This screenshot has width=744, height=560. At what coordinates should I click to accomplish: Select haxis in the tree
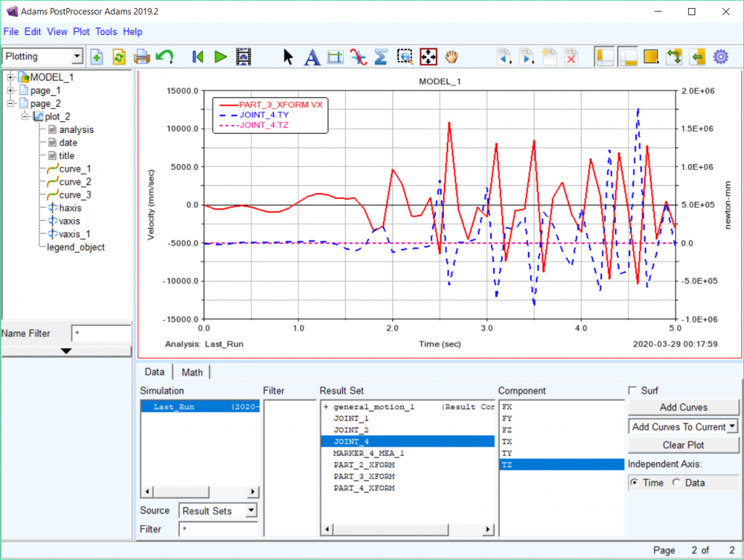(x=70, y=208)
